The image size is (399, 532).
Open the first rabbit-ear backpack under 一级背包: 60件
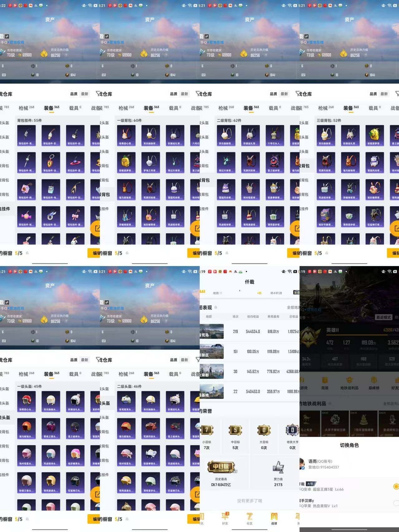126,135
